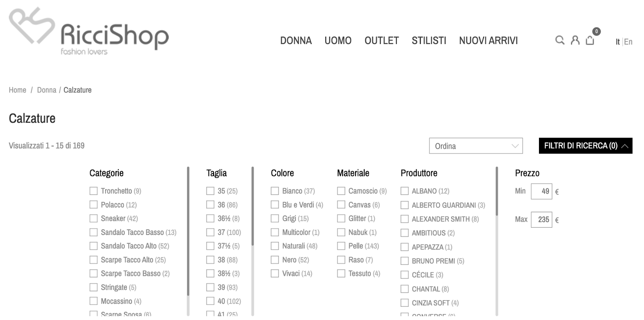
Task: Open the Ordina sort dropdown
Action: (476, 146)
